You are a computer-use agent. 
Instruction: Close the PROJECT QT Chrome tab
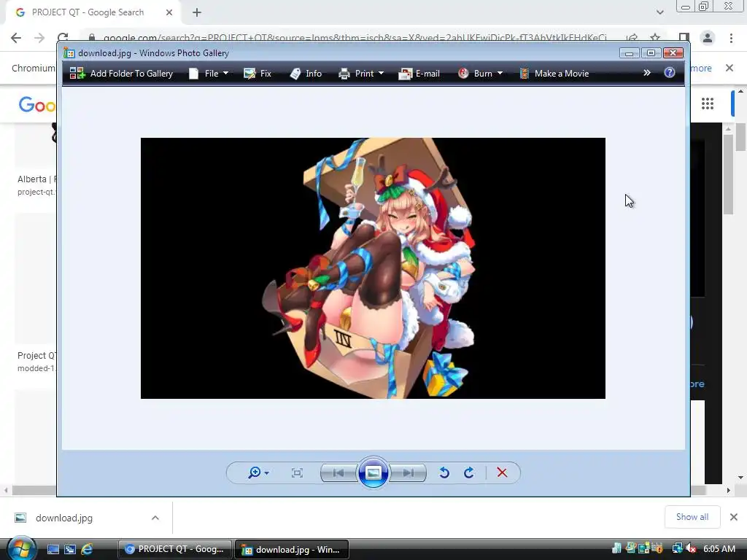pyautogui.click(x=169, y=12)
